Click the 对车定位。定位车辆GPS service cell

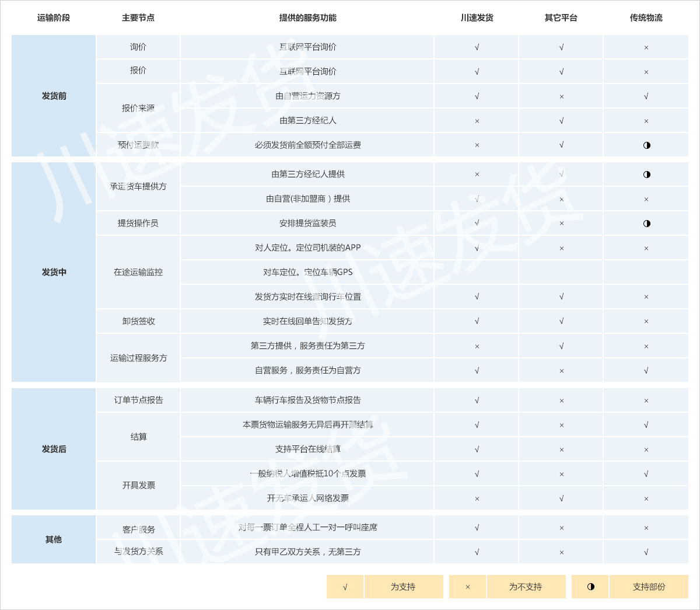307,272
